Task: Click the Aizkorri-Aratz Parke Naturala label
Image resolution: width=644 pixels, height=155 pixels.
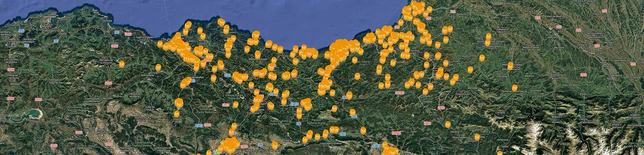Action: point(279,122)
